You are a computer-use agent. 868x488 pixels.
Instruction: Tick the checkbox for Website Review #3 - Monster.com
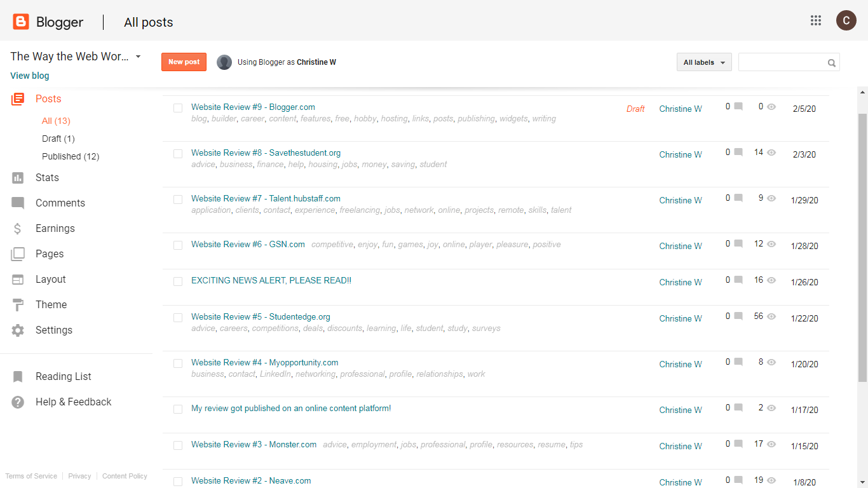pos(178,445)
